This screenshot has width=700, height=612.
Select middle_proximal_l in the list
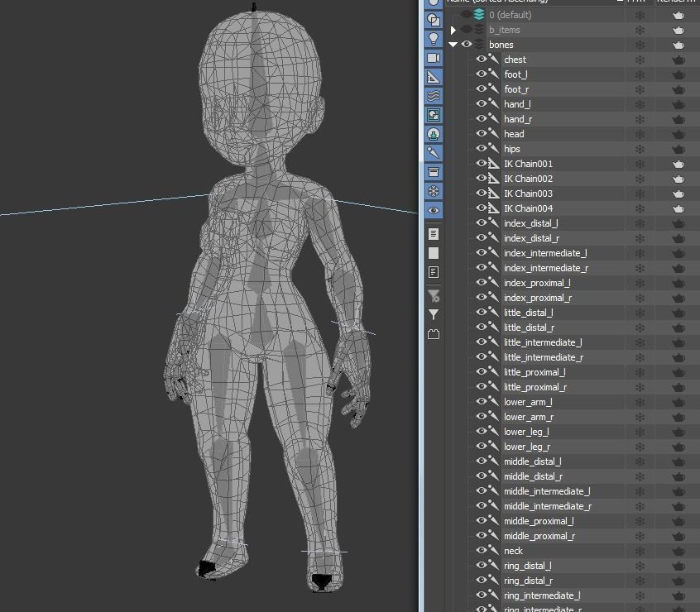pos(539,520)
